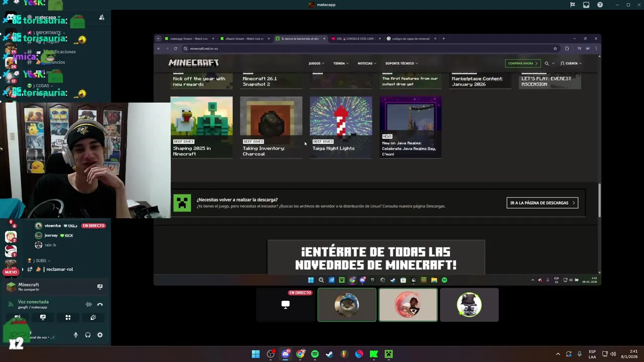Expand the NOTICIAS menu

point(367,63)
